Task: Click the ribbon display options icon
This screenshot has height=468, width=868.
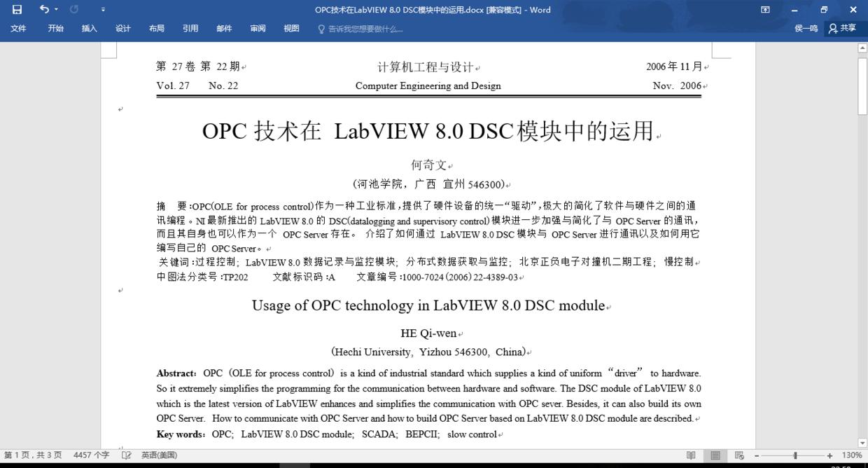Action: coord(764,10)
